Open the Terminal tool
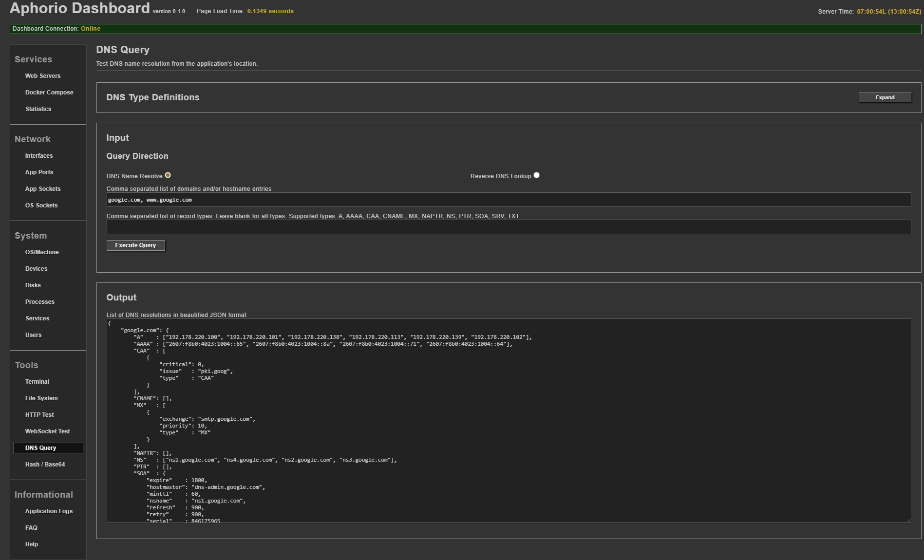This screenshot has width=924, height=560. (38, 382)
